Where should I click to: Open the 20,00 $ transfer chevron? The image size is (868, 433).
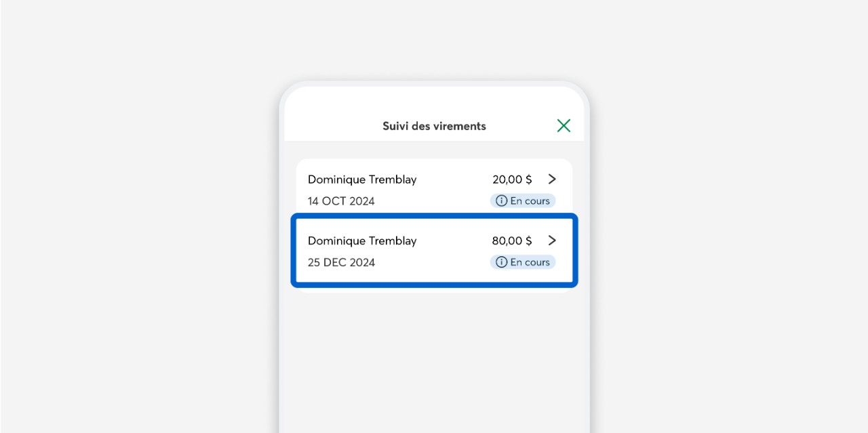click(552, 179)
